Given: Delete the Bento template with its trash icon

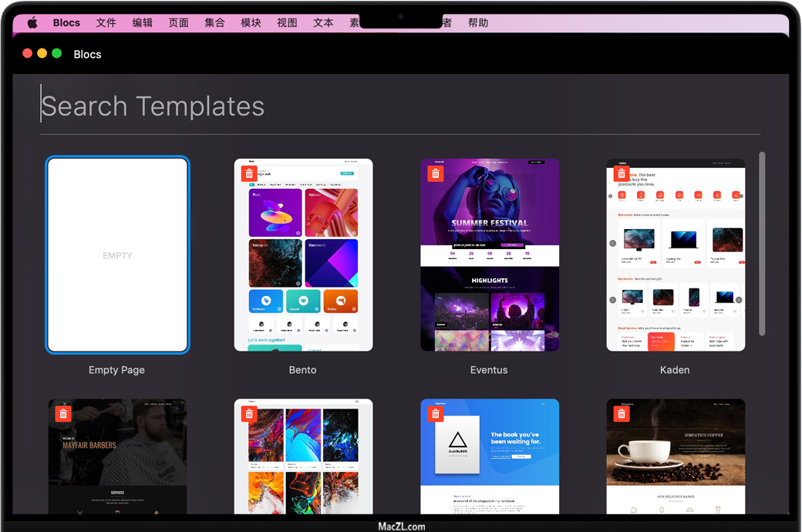Looking at the screenshot, I should pos(249,173).
